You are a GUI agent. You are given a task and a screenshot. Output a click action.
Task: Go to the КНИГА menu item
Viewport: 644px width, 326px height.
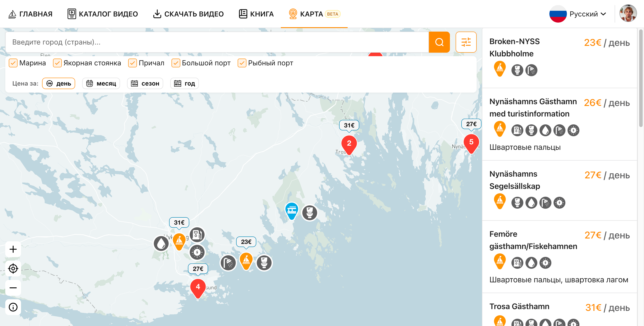click(256, 14)
